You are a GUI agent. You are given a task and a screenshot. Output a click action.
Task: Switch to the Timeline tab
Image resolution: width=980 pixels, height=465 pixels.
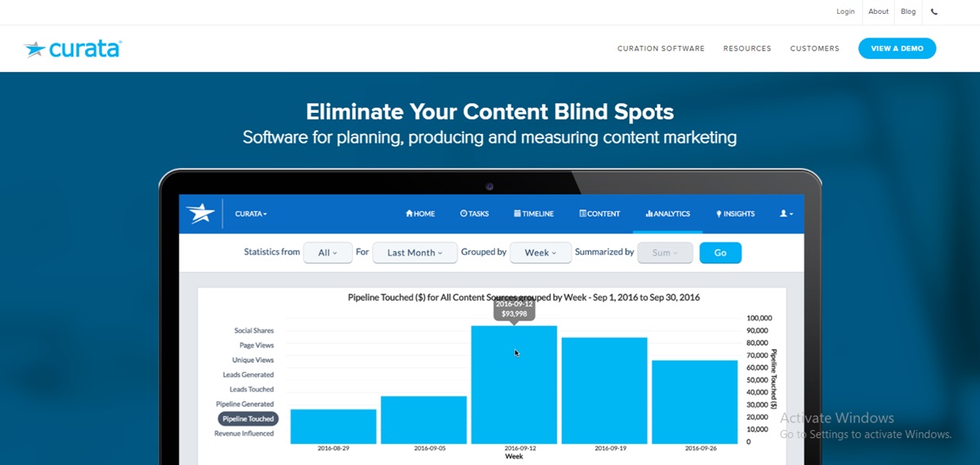point(533,214)
